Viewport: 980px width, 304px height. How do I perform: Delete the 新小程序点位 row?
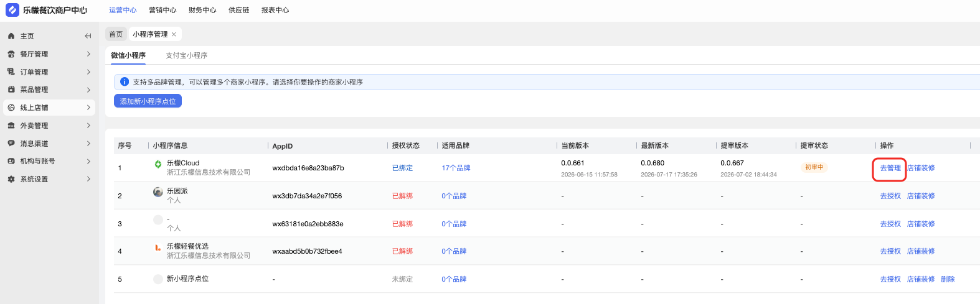pyautogui.click(x=948, y=279)
